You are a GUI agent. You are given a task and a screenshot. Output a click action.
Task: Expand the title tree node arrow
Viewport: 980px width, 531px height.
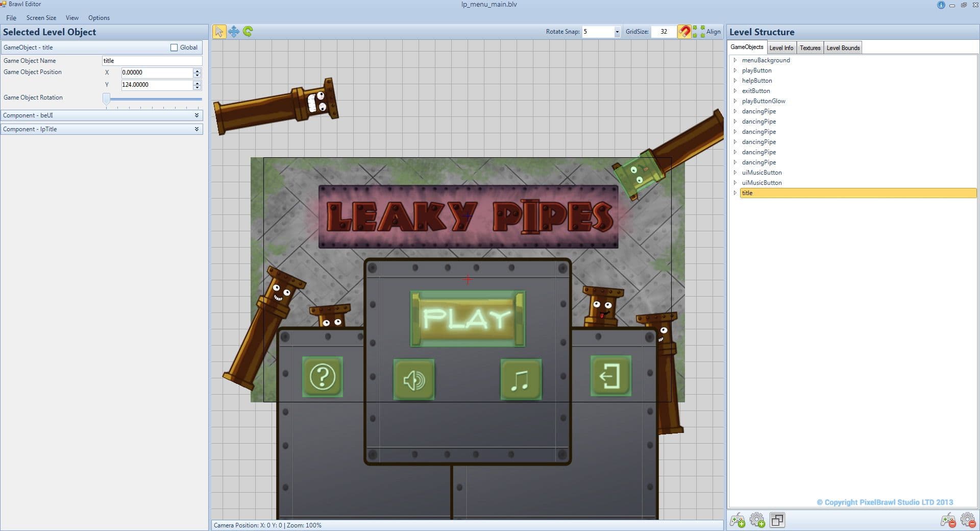click(735, 193)
